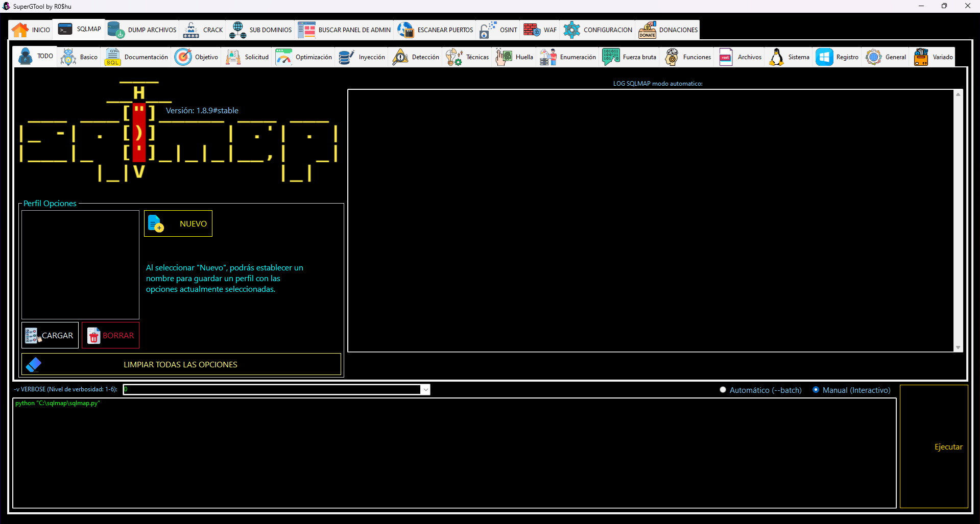Select the CRACK password icon
Screen dimensions: 980x524
point(191,30)
